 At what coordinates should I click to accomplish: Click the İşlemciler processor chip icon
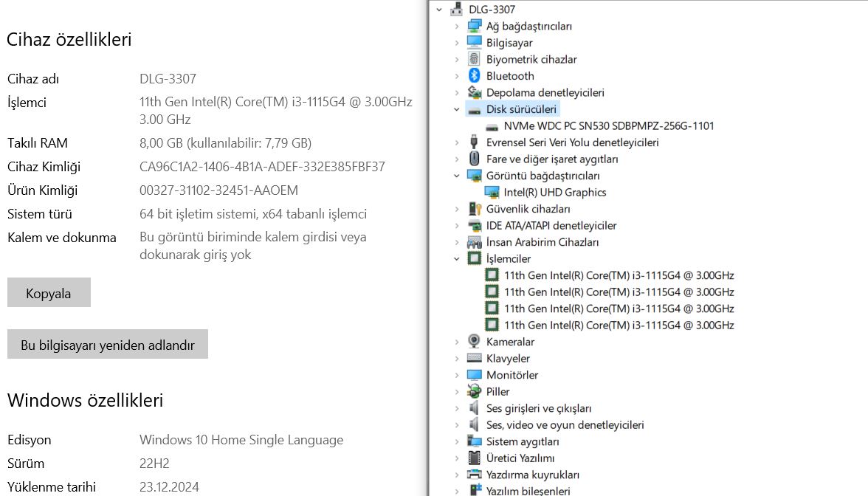click(x=475, y=258)
